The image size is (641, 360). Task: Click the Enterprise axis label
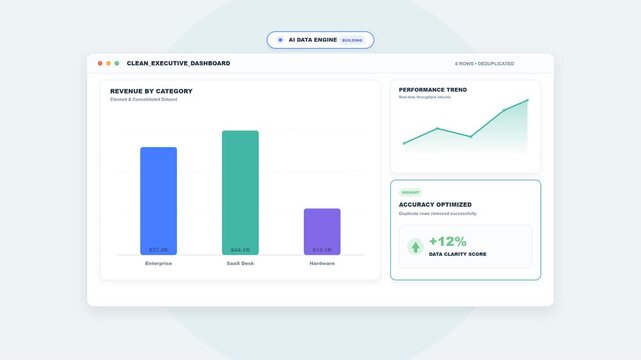point(159,264)
